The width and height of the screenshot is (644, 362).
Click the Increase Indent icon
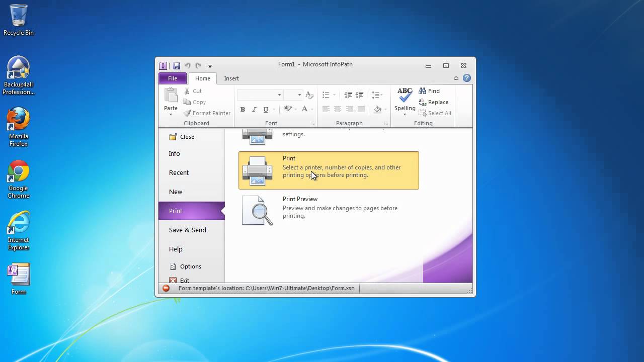(359, 95)
